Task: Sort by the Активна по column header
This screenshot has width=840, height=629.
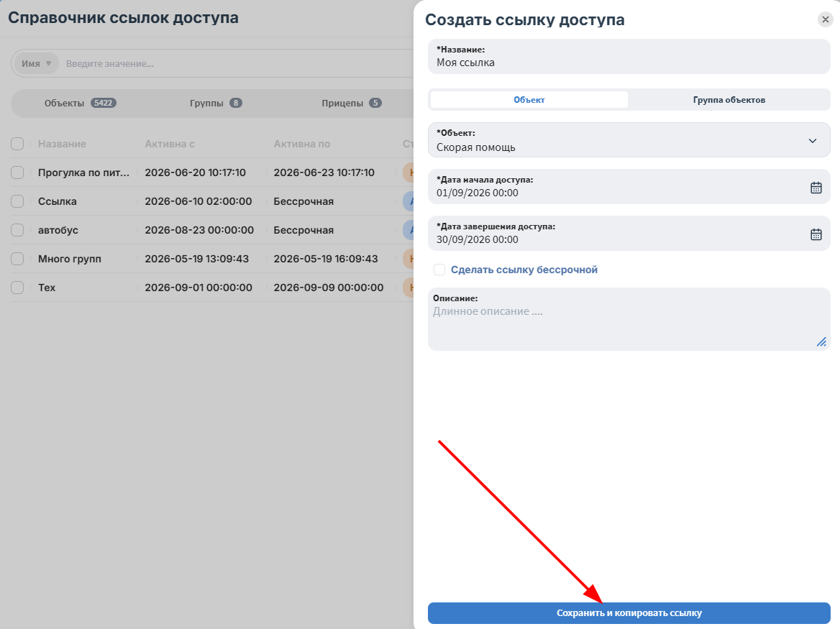Action: 301,144
